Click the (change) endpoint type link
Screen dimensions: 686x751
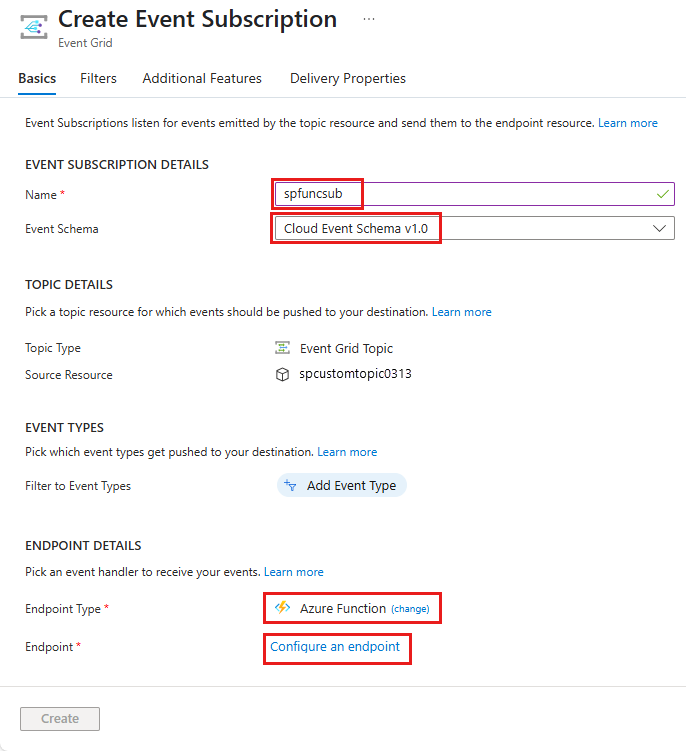(x=410, y=609)
